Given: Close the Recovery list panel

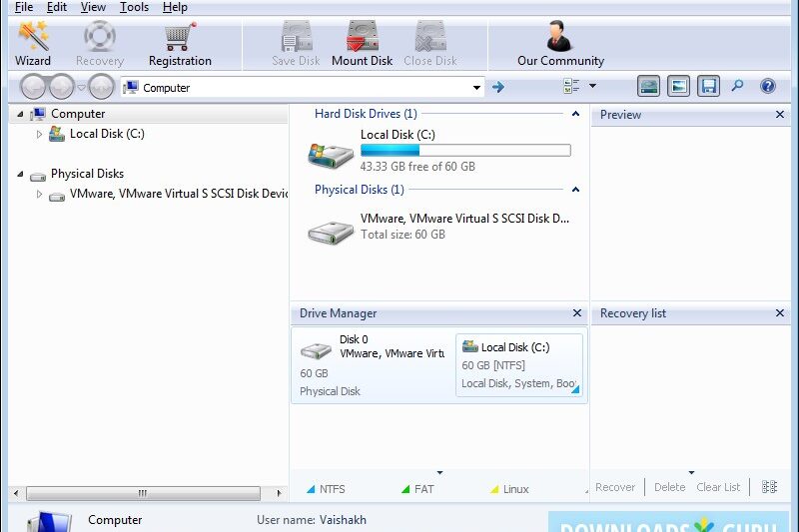Looking at the screenshot, I should (x=780, y=313).
